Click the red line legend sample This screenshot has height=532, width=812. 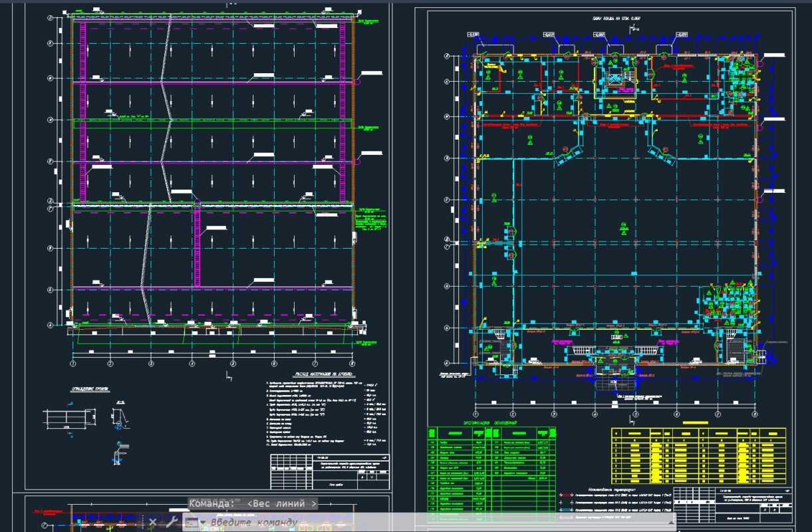pos(567,495)
